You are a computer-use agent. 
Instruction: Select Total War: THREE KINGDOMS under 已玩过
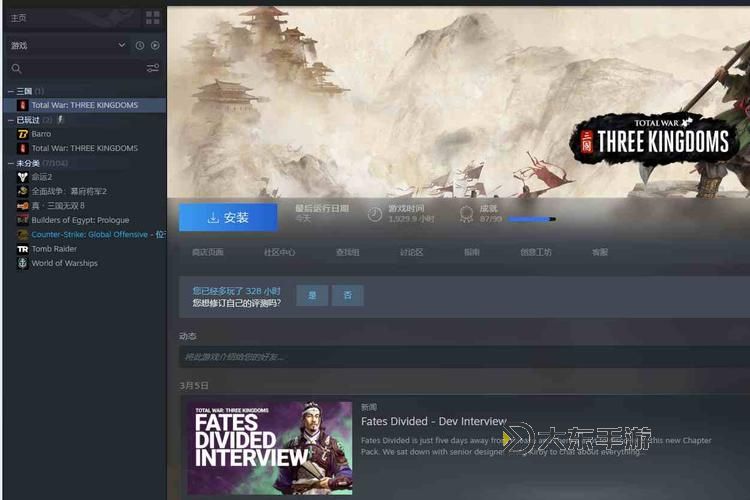[x=85, y=148]
